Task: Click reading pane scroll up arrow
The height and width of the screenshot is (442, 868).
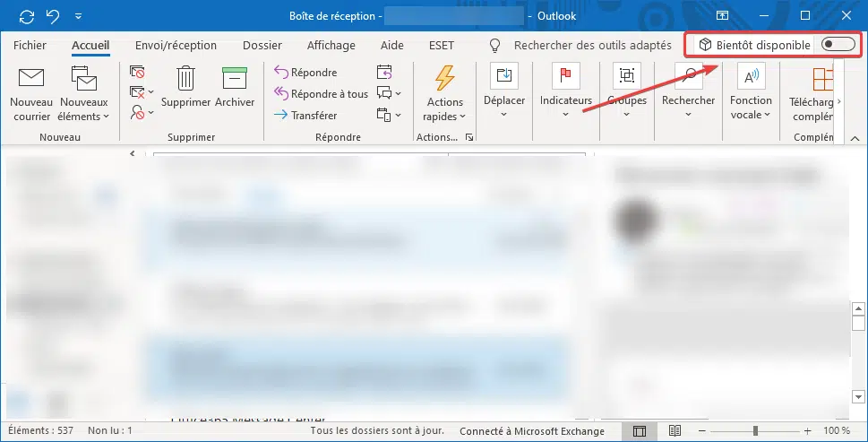Action: (858, 308)
